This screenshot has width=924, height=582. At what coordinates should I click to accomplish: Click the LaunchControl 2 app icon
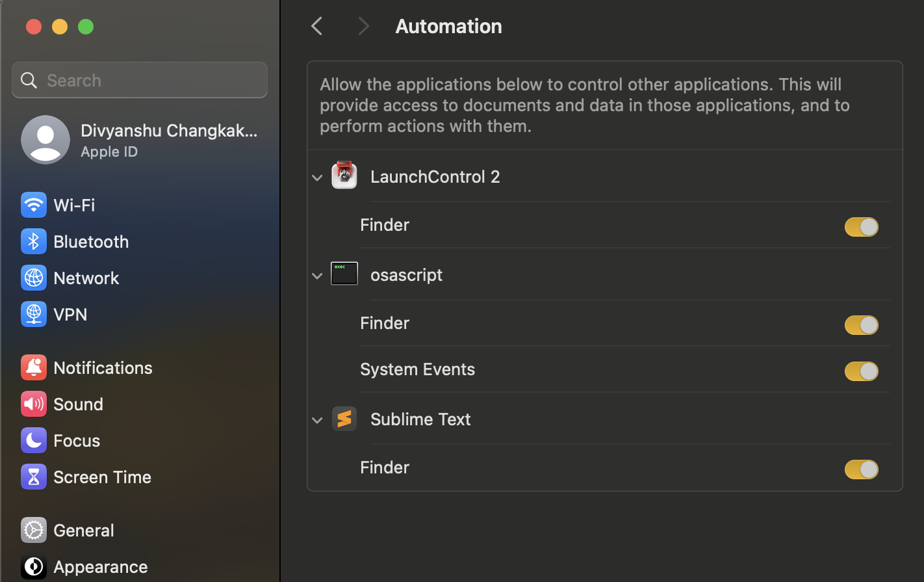click(x=344, y=175)
